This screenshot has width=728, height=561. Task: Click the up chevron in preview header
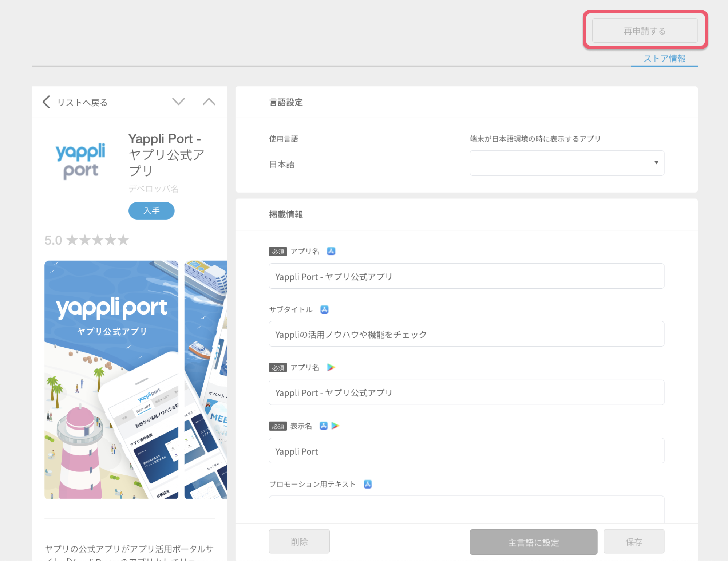coord(209,102)
